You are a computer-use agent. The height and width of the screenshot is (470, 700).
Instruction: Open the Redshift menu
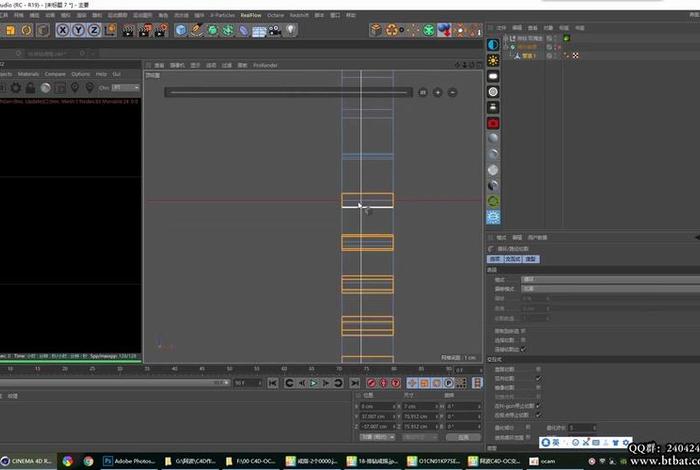point(299,15)
